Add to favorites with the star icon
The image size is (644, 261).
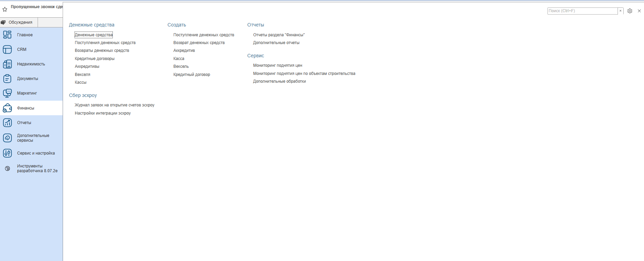coord(5,9)
